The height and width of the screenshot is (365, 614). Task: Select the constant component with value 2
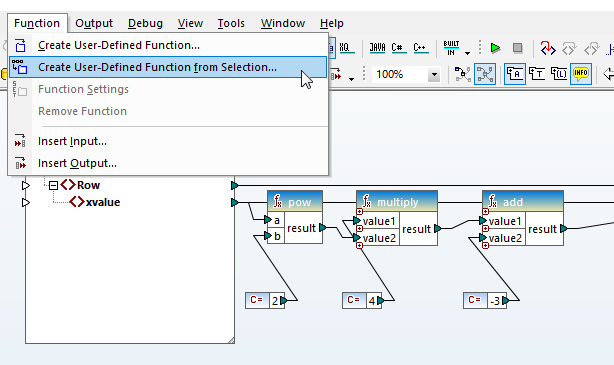pyautogui.click(x=264, y=300)
